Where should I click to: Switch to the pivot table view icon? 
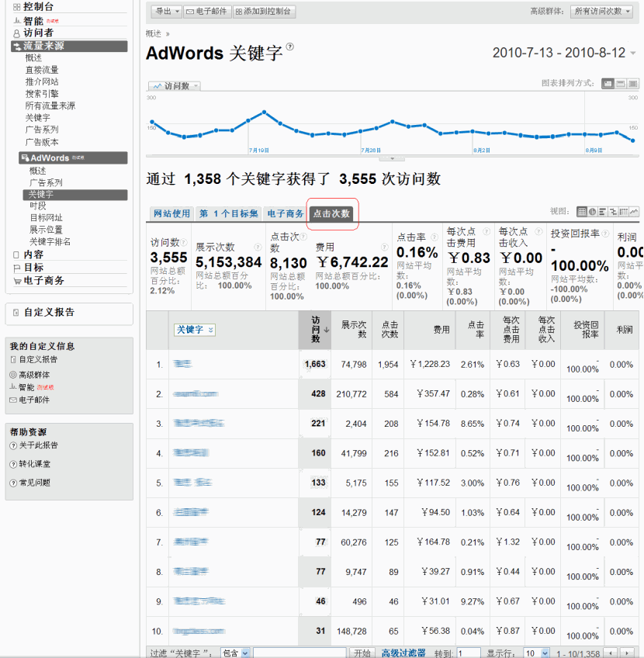(624, 212)
